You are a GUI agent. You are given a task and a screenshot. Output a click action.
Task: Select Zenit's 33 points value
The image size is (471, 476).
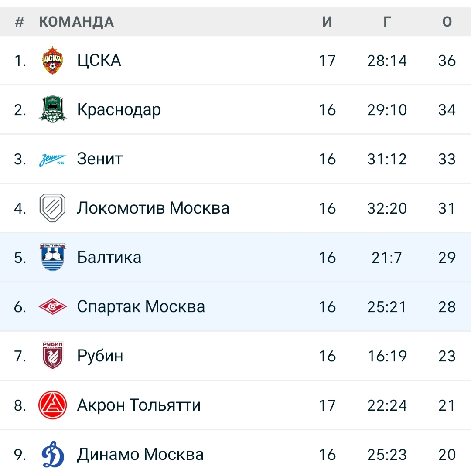[447, 159]
